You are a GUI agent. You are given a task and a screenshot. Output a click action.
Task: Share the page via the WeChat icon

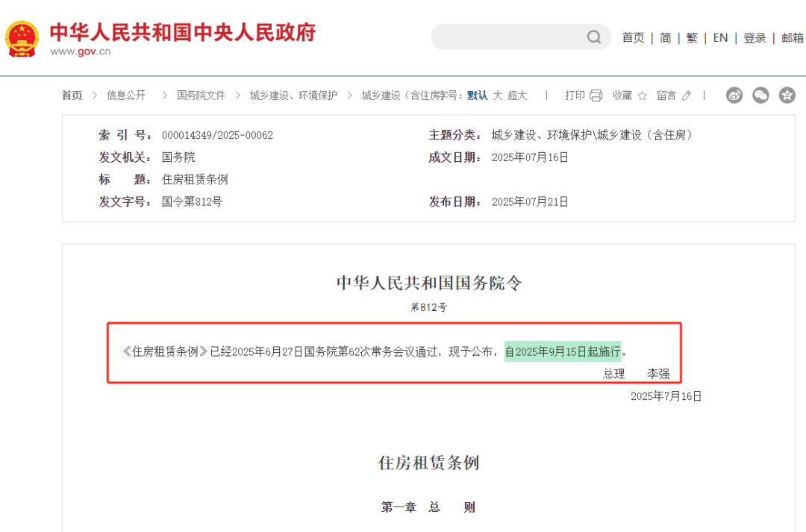pos(760,96)
